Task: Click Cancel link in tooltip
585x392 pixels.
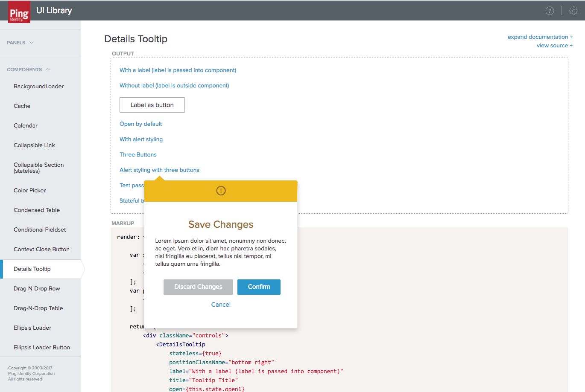Action: [x=221, y=305]
